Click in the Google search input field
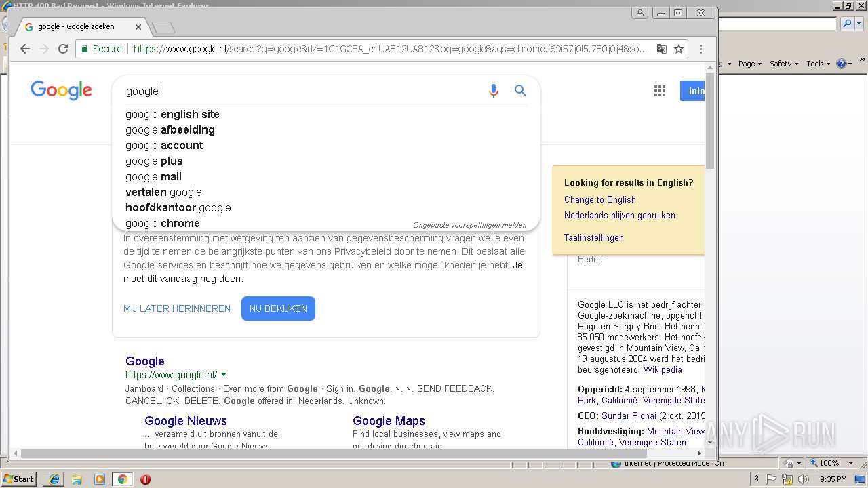 click(x=302, y=91)
